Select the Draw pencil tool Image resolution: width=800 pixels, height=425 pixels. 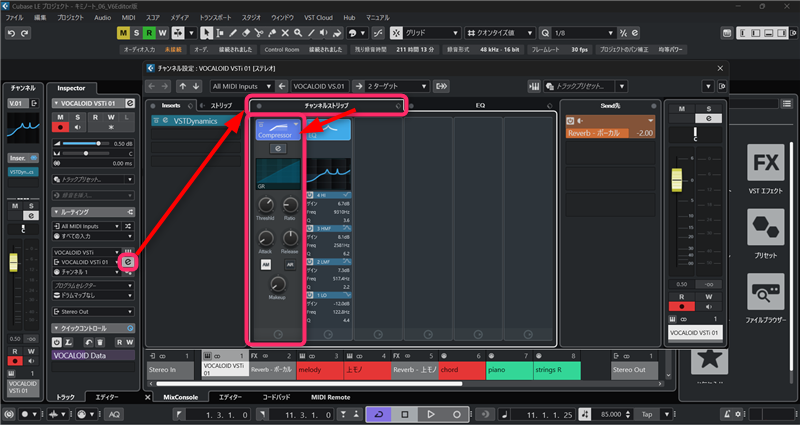click(233, 33)
